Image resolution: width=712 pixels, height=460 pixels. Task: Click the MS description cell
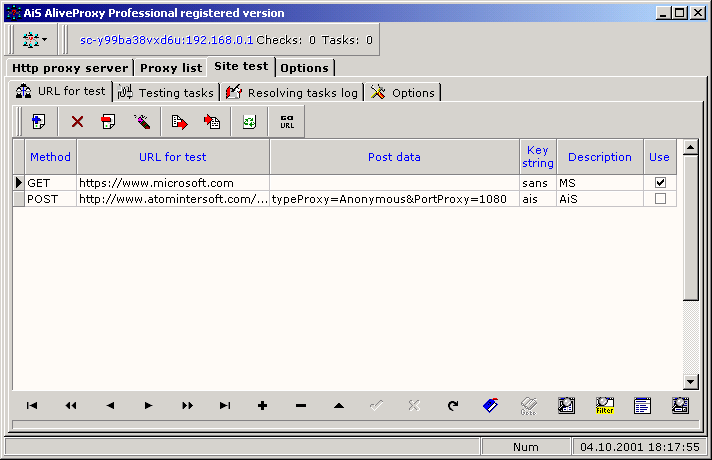[x=600, y=183]
